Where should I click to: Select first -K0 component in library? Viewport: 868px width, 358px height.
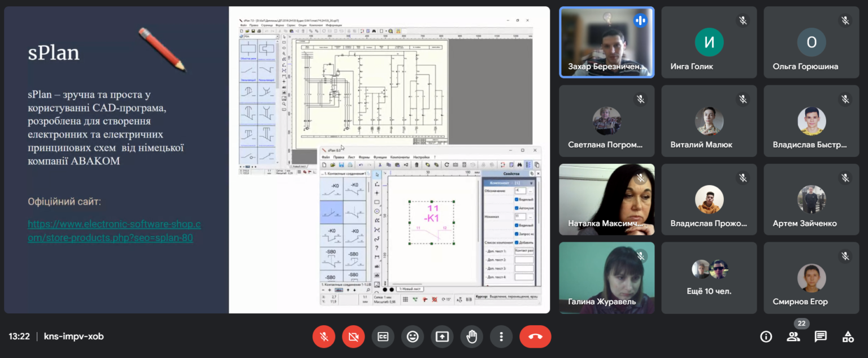tap(332, 190)
